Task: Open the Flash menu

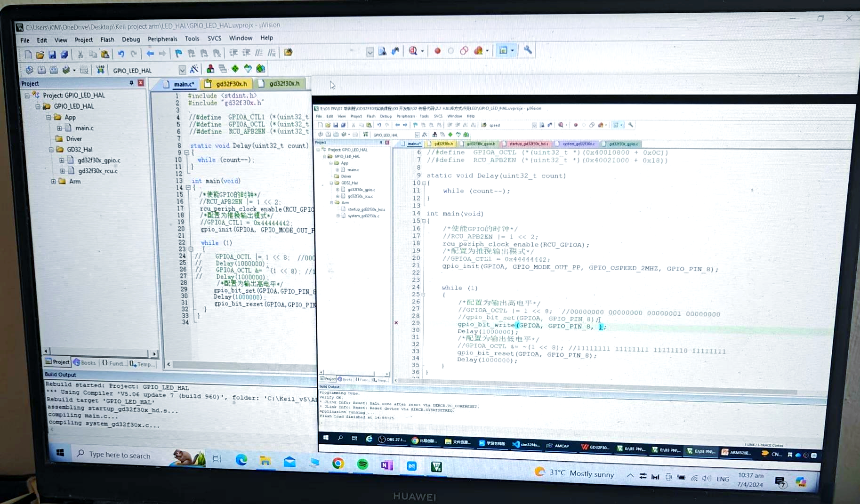Action: (x=107, y=40)
